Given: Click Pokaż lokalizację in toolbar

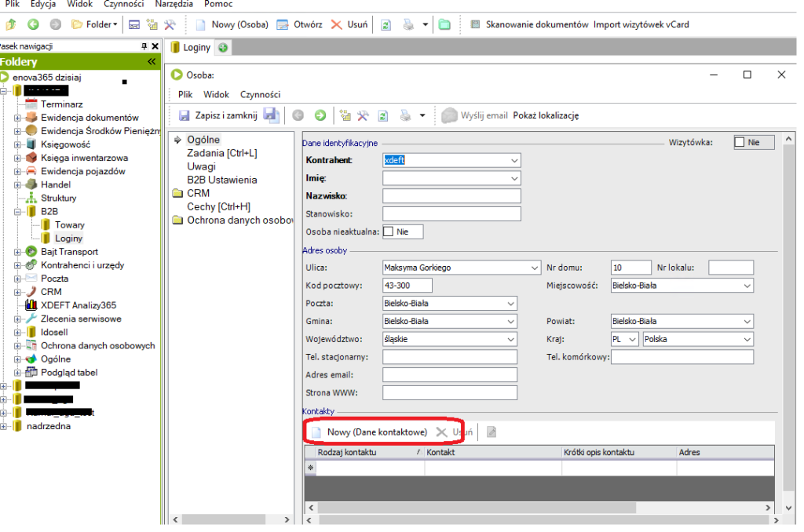Looking at the screenshot, I should 546,115.
